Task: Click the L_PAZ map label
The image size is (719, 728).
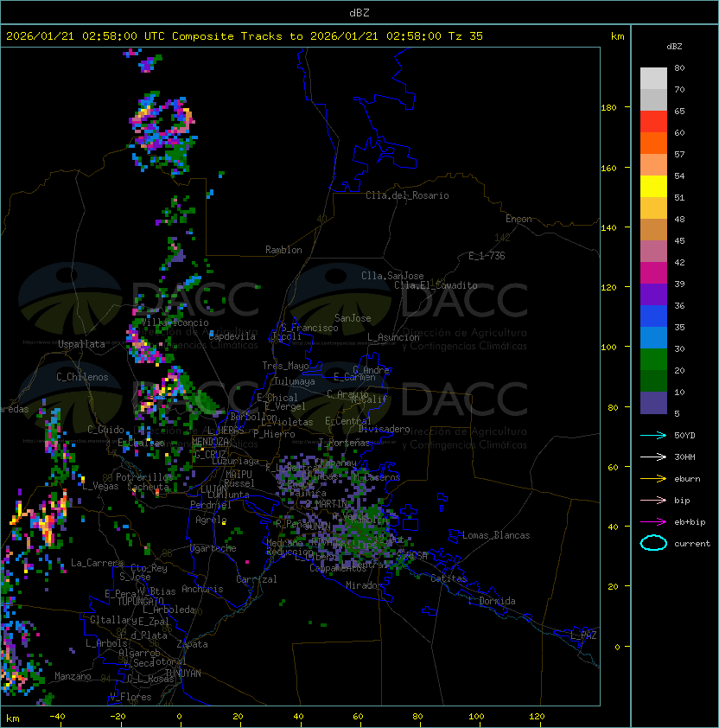Action: point(583,635)
